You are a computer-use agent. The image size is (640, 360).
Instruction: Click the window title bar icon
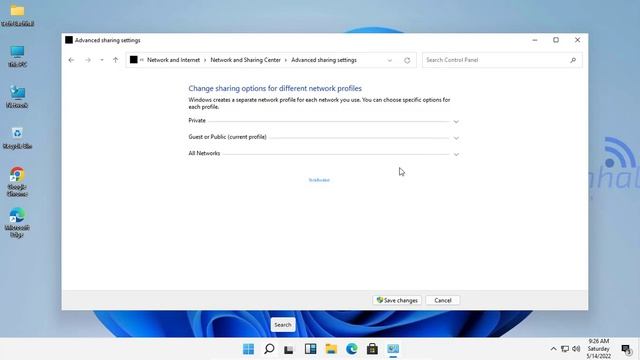[x=69, y=40]
